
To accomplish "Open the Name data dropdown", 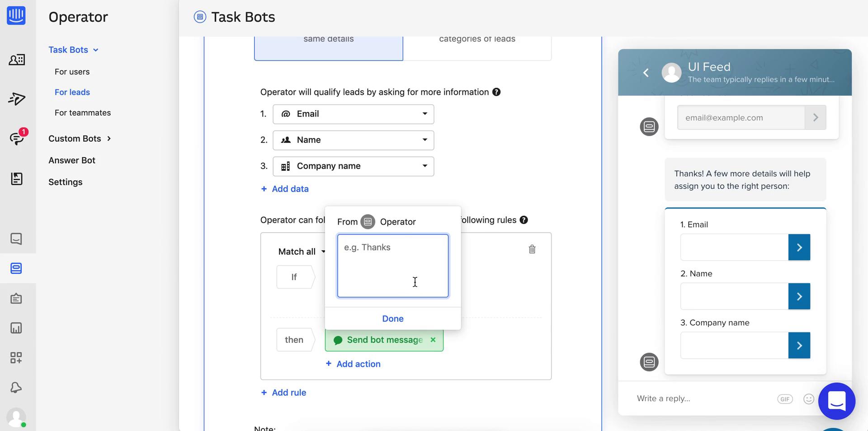I will pos(354,141).
